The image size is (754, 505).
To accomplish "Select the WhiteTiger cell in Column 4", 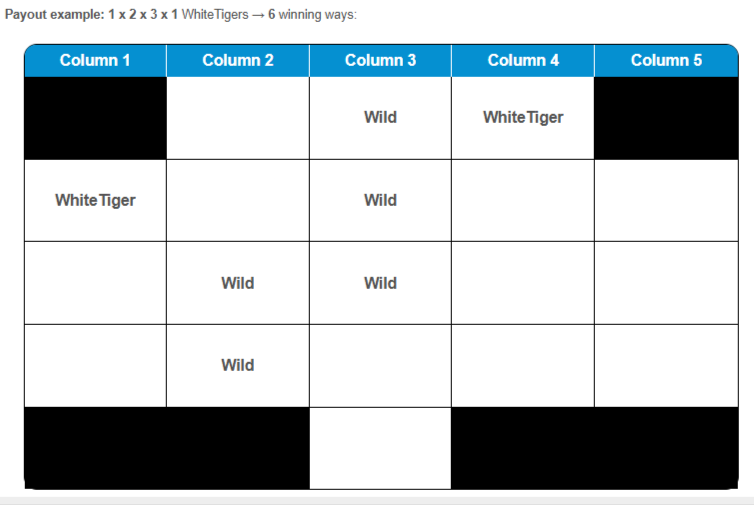I will point(523,117).
